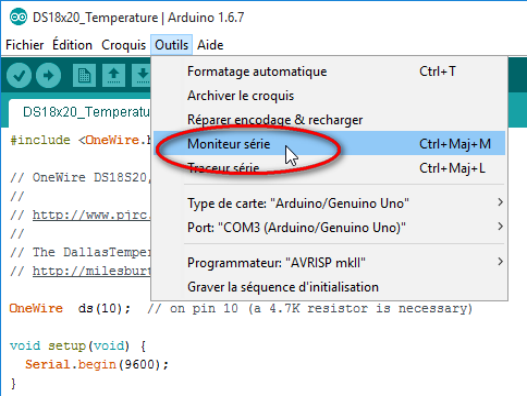This screenshot has height=396, width=527.
Task: Click the '// The DallasTemper' comment line
Action: (80, 252)
